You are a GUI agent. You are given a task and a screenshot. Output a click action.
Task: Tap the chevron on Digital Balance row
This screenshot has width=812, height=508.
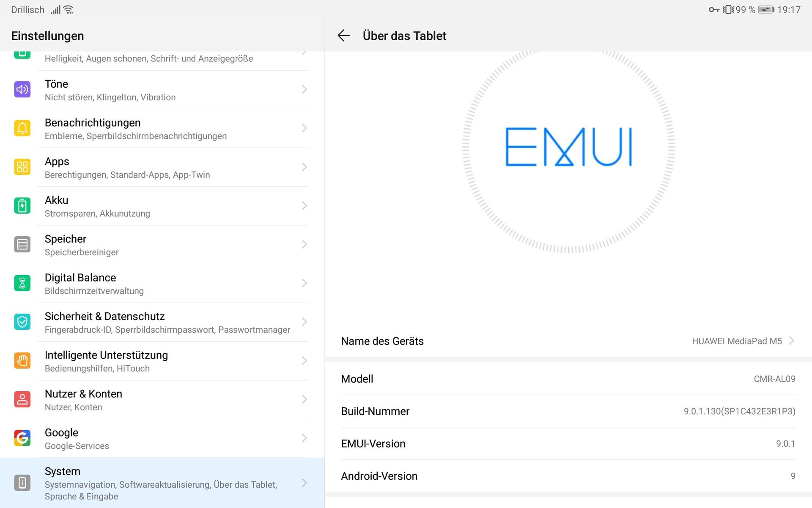(x=304, y=283)
